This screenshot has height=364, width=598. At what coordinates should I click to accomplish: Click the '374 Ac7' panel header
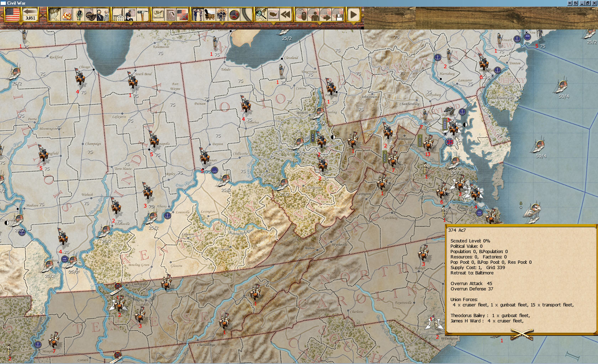tap(457, 230)
